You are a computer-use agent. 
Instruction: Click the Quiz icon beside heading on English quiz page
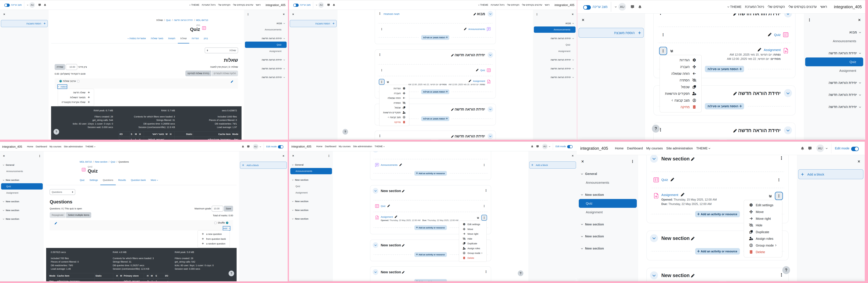[83, 170]
